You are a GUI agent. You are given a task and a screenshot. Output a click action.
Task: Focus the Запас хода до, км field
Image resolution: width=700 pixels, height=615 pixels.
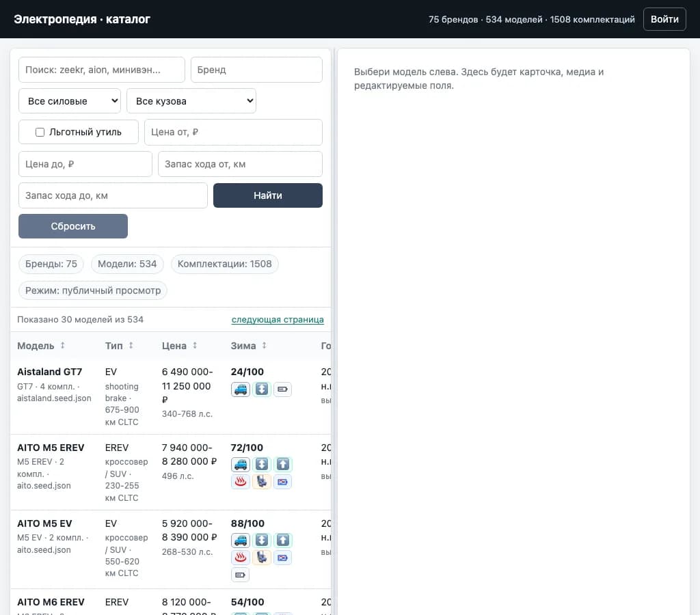click(113, 195)
